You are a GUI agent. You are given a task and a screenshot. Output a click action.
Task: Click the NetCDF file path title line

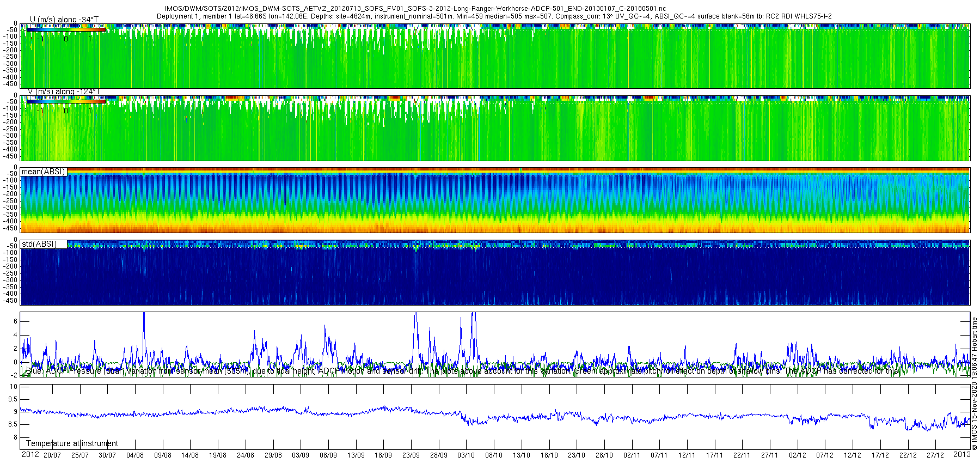coord(415,9)
